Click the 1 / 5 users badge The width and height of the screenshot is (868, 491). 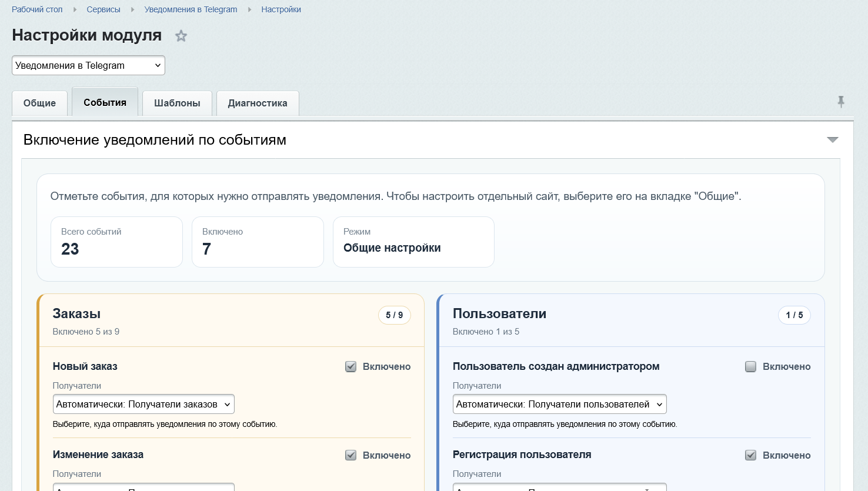(794, 315)
